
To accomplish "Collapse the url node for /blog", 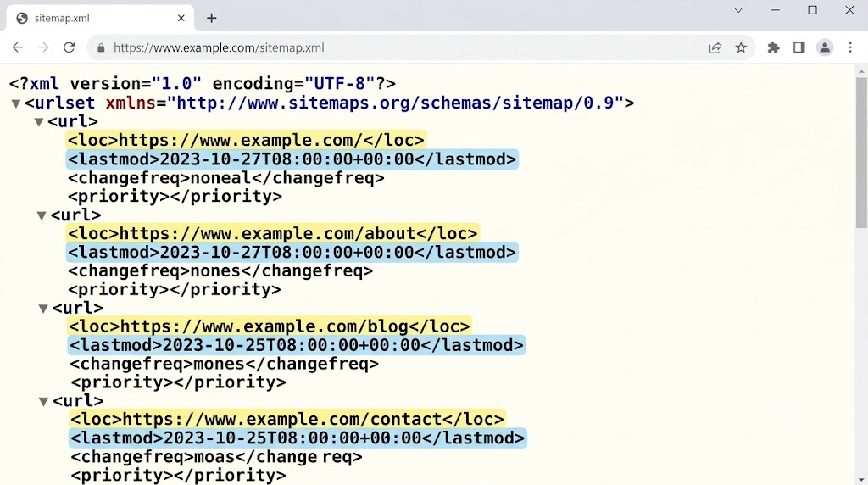I will tap(43, 309).
